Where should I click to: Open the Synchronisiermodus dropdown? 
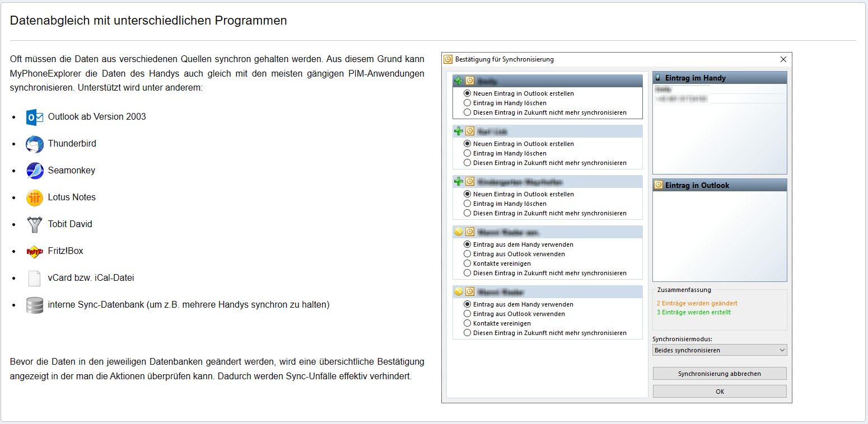click(x=720, y=350)
